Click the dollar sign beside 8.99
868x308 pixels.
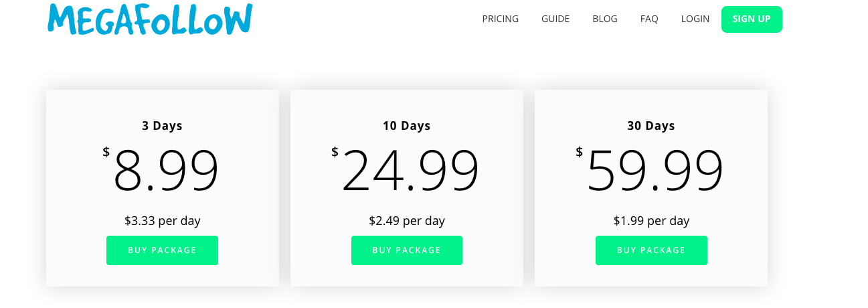106,152
